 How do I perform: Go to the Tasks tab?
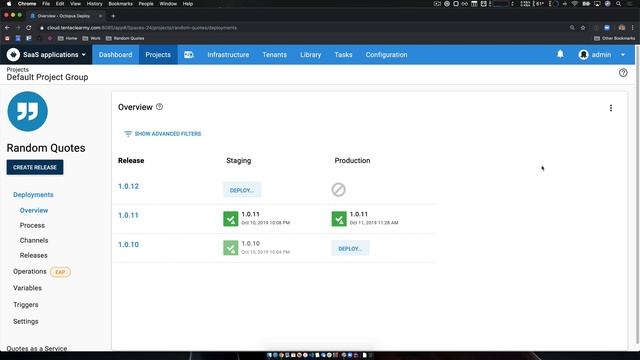click(343, 55)
